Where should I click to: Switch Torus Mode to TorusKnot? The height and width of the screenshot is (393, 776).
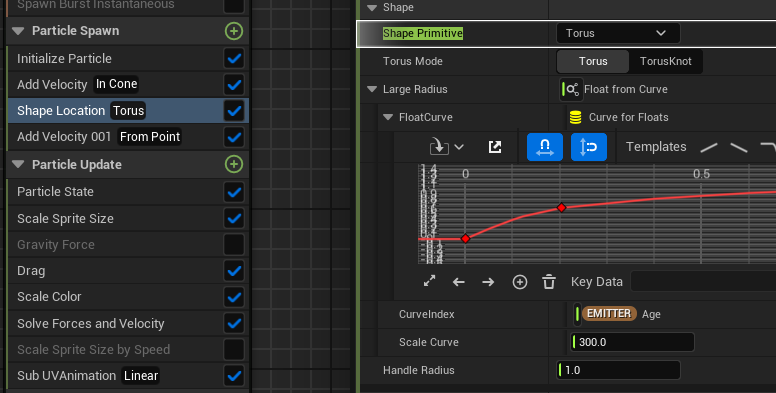[666, 61]
